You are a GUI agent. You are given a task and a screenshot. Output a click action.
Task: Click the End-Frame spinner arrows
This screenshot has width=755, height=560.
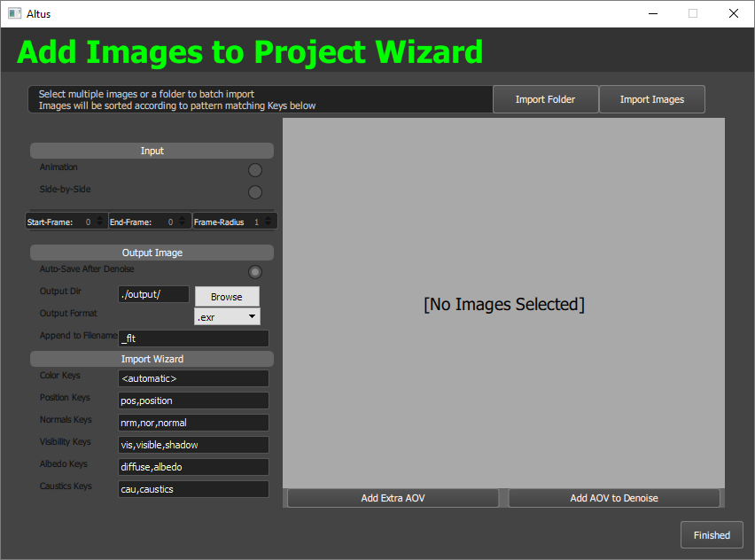coord(182,221)
